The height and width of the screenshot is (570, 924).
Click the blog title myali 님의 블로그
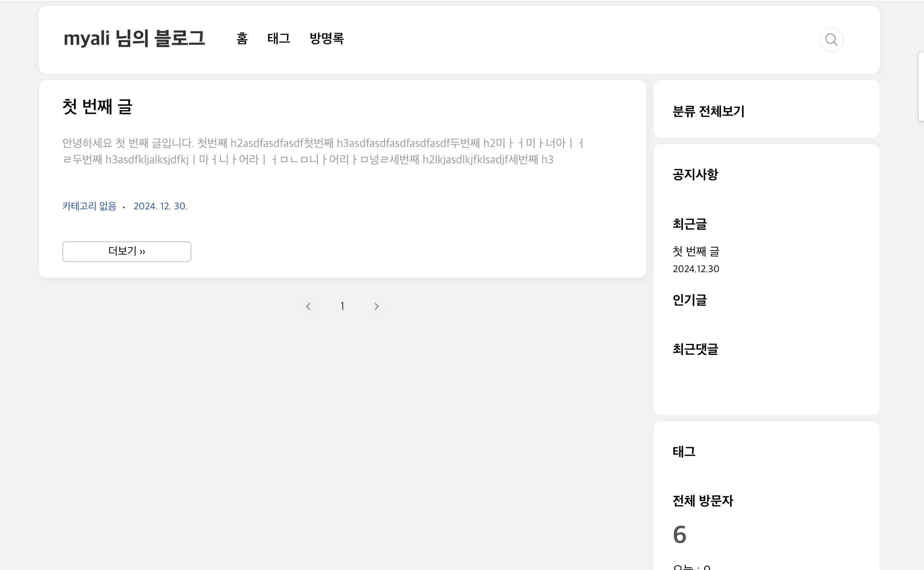(x=134, y=39)
